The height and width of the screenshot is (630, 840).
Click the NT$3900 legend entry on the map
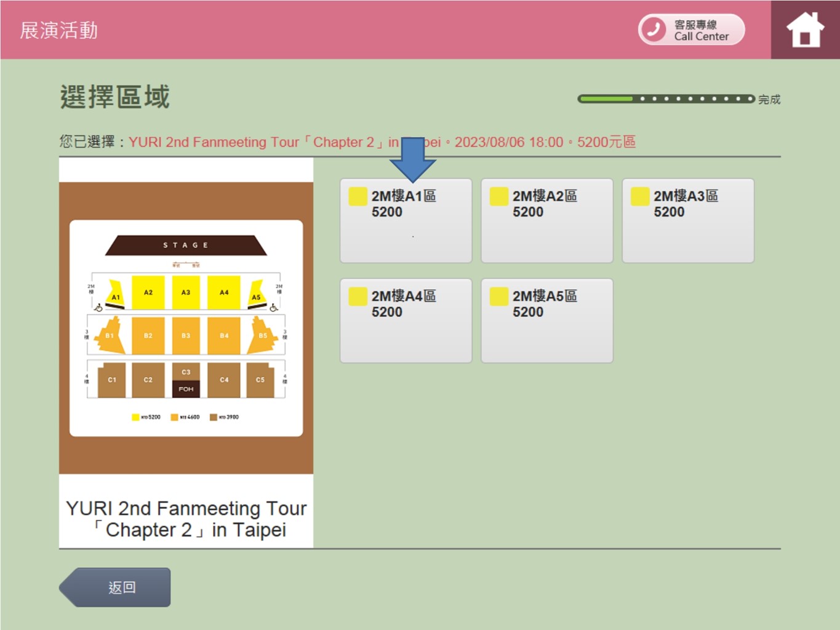point(224,417)
